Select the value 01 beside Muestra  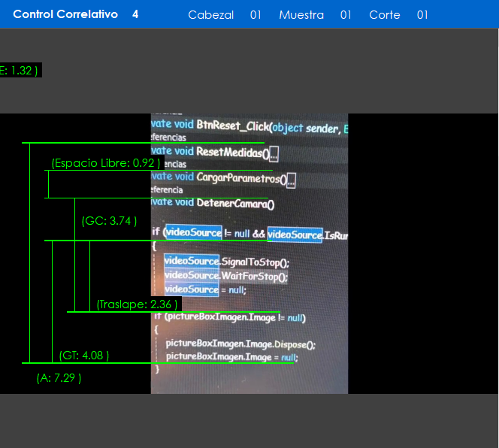tap(346, 15)
